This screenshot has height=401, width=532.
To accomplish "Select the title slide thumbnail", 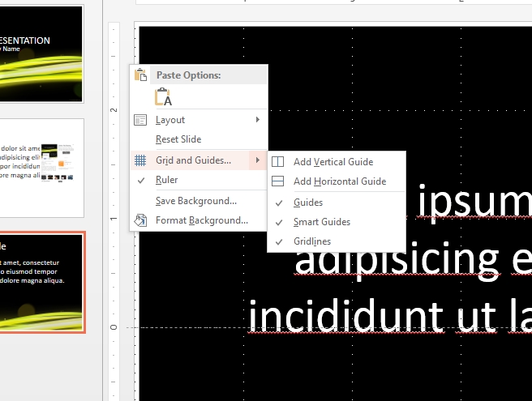I will pyautogui.click(x=41, y=53).
